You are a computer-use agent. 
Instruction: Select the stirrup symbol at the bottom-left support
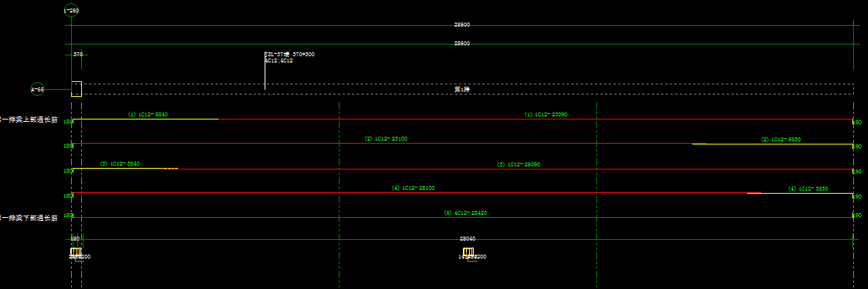(76, 252)
